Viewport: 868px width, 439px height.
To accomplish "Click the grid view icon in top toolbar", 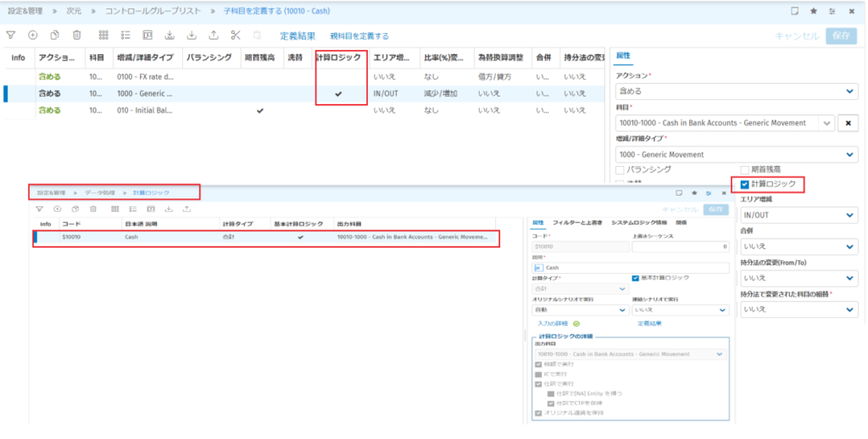I will (x=103, y=36).
